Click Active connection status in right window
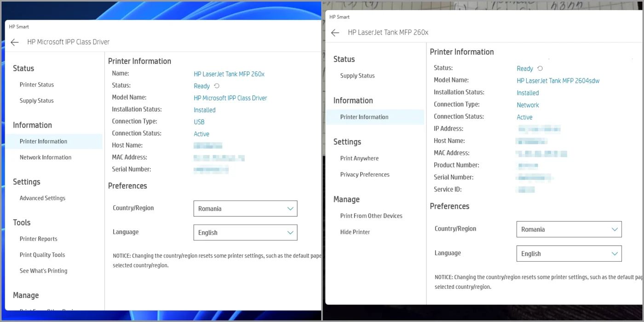The image size is (644, 322). point(524,117)
